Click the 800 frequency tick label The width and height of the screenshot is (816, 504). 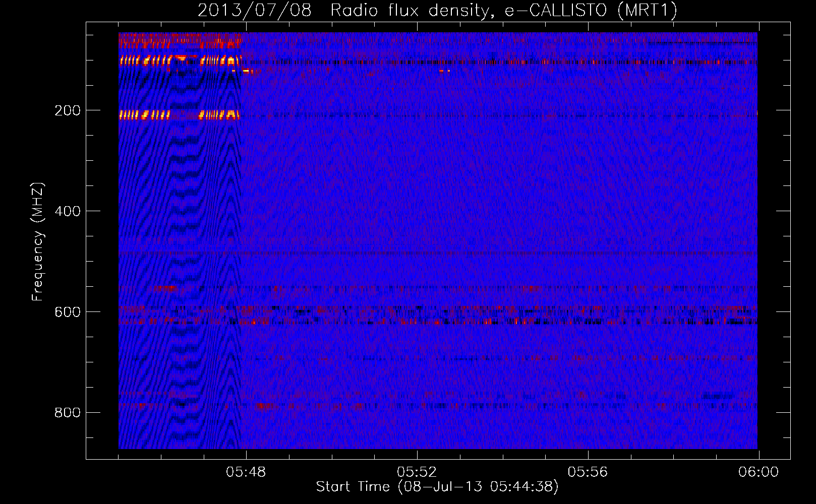pos(68,413)
